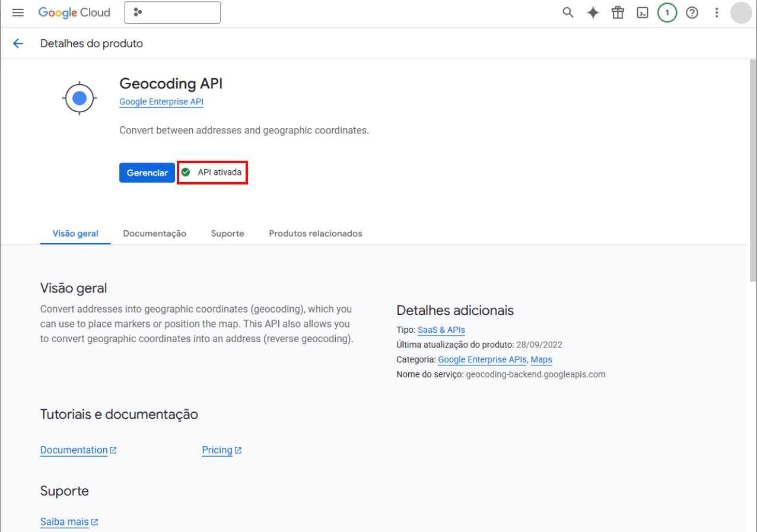Open the three-dot settings menu
The height and width of the screenshot is (532, 757).
717,12
